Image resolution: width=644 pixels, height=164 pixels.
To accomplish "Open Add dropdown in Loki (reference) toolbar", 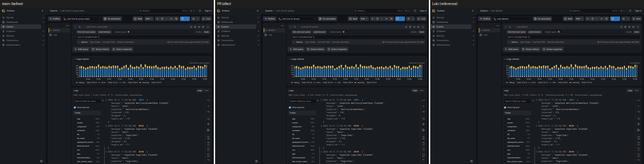I will coord(579,19).
